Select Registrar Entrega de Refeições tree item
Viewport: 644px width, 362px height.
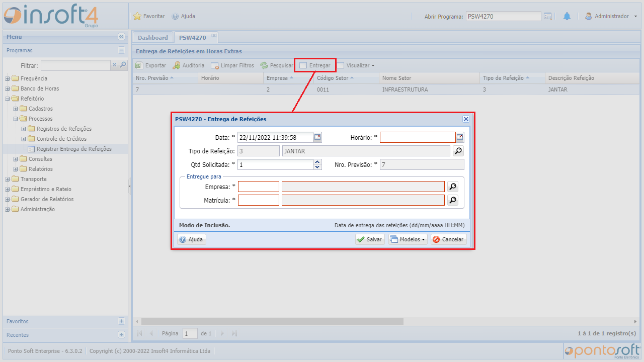coord(74,149)
